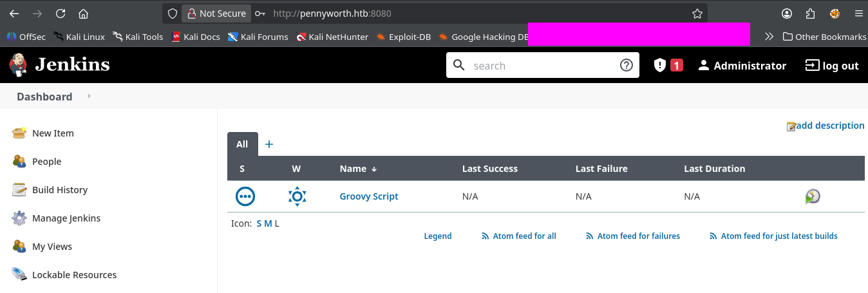Open the Groovy Script job
The height and width of the screenshot is (293, 868).
[369, 196]
